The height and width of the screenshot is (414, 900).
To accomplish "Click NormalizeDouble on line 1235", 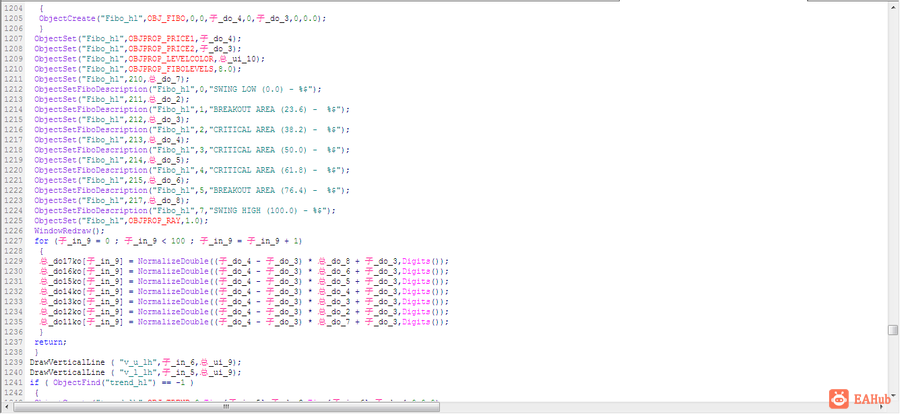I will click(x=174, y=322).
